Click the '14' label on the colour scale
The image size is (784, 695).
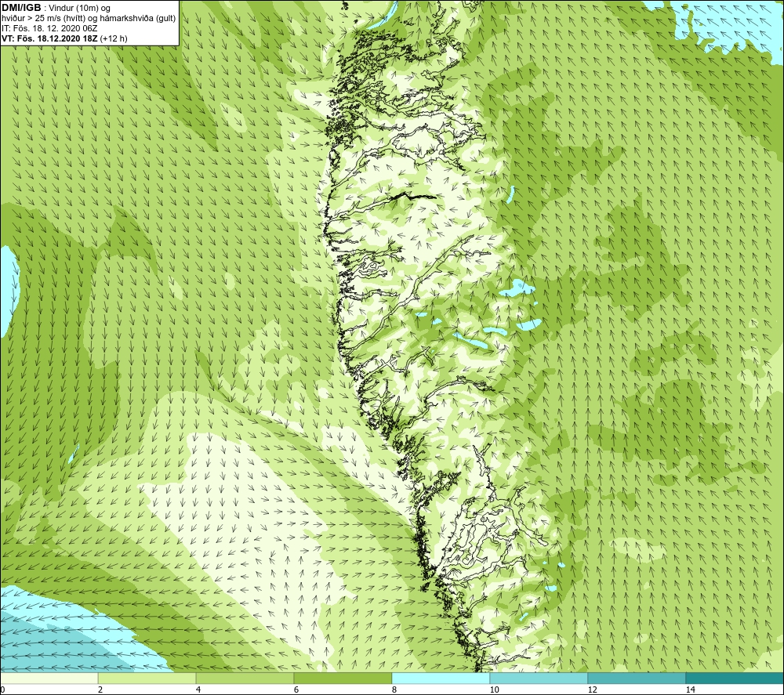[x=690, y=690]
